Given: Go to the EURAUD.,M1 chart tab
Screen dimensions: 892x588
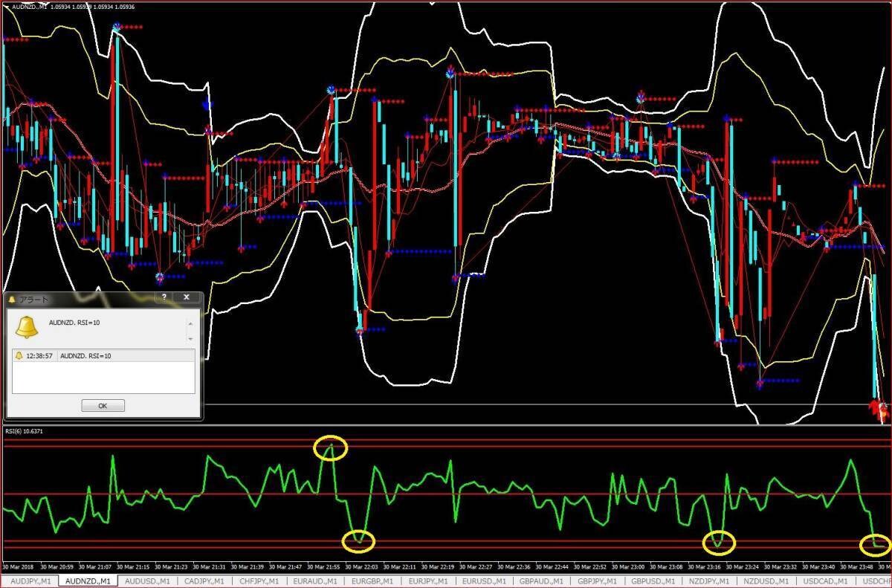Looking at the screenshot, I should [315, 581].
